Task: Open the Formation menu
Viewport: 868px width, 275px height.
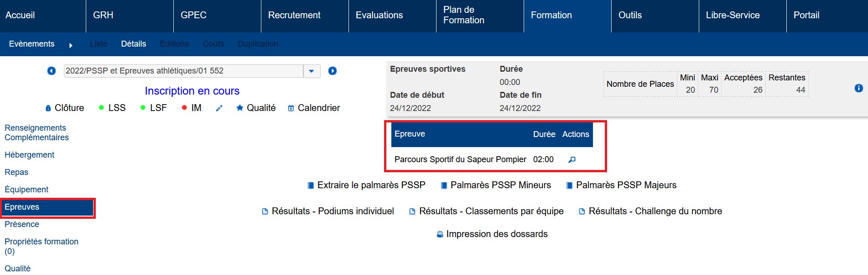Action: (551, 15)
